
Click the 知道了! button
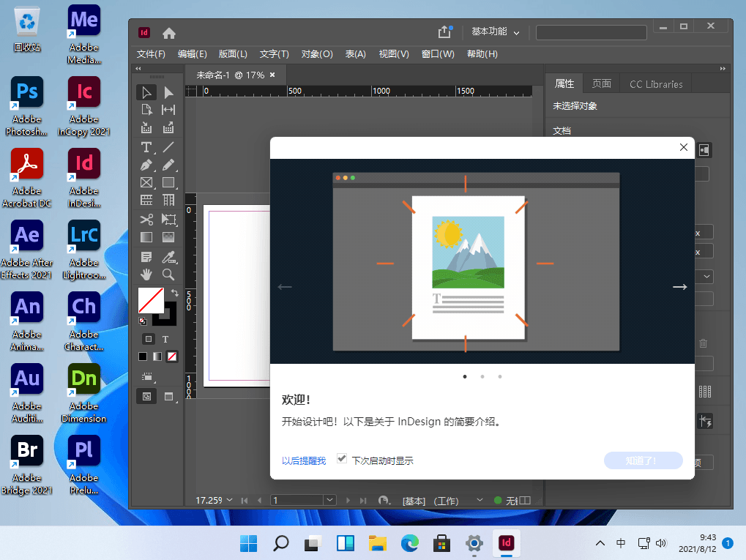(x=644, y=460)
